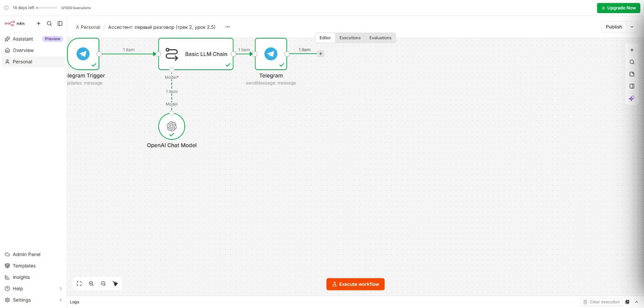Click the Model diamond connector under Basic LLM Chain
Image resolution: width=644 pixels, height=308 pixels.
click(172, 70)
